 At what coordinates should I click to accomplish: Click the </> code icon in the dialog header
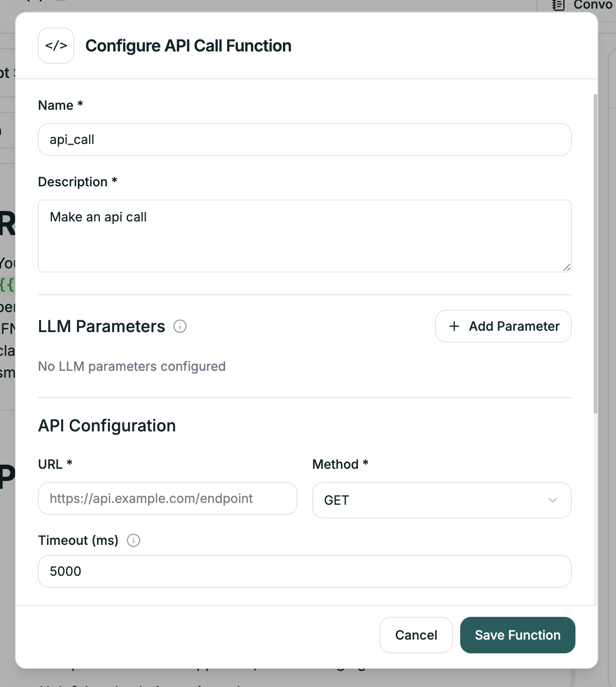click(x=56, y=45)
